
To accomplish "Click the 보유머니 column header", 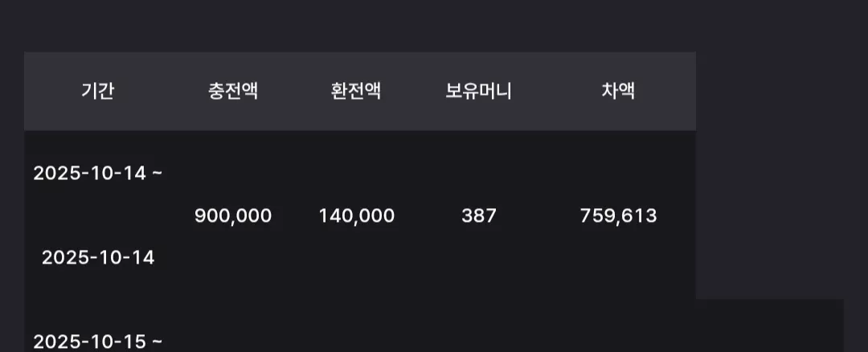I will [x=478, y=91].
